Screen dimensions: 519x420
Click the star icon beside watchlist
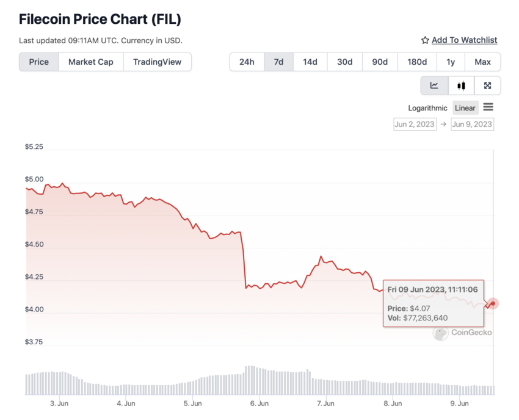click(x=425, y=40)
